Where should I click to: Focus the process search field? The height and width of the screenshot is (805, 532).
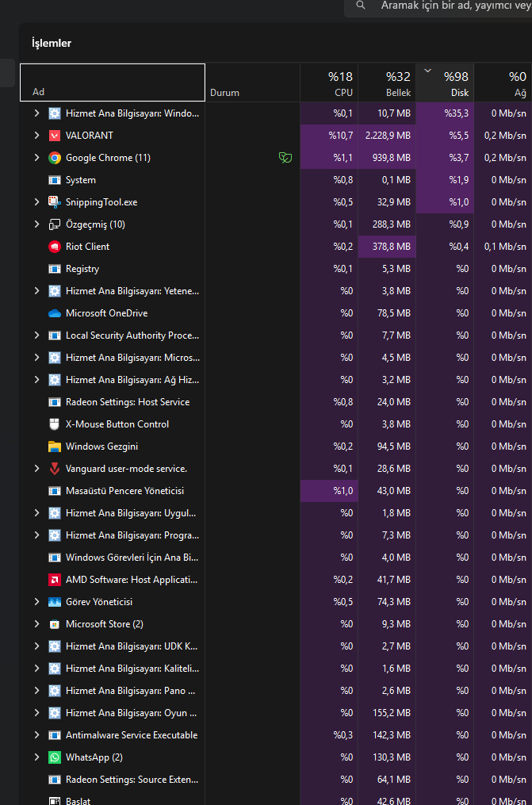point(438,6)
